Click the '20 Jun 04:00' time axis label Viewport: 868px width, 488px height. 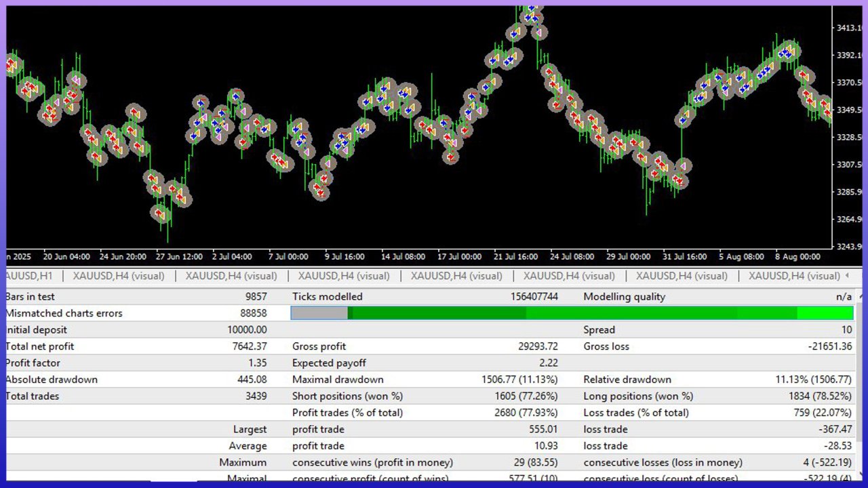point(66,257)
